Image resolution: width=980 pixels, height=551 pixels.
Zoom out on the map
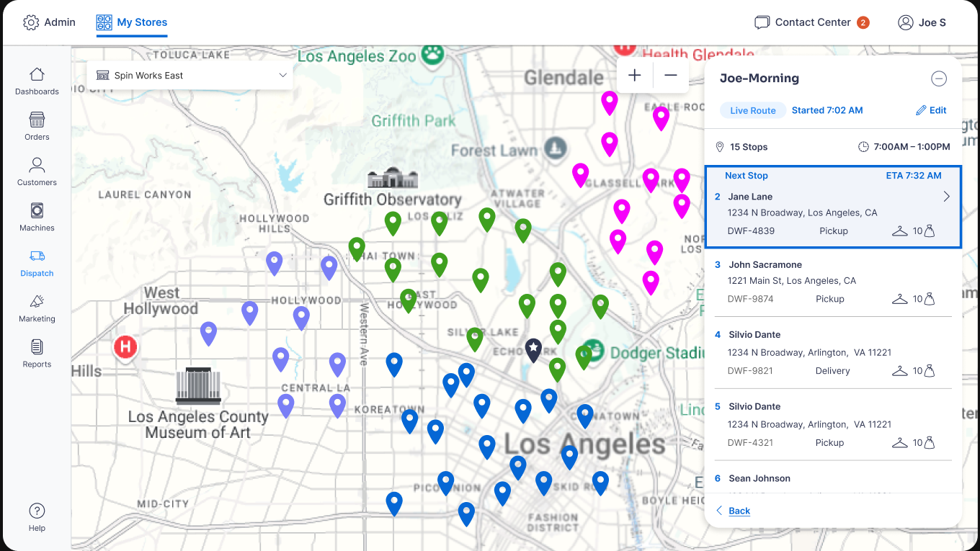point(671,76)
